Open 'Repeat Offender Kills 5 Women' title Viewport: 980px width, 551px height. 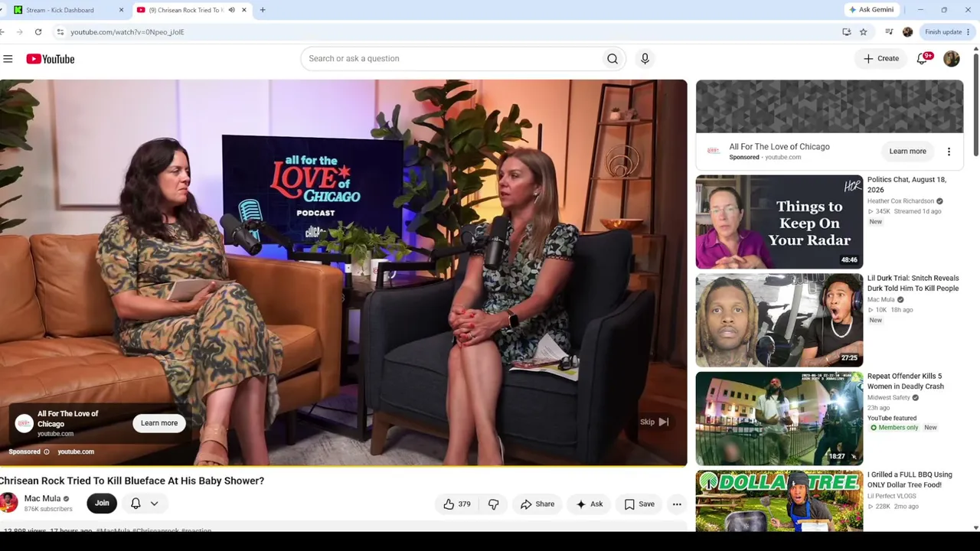tap(906, 381)
